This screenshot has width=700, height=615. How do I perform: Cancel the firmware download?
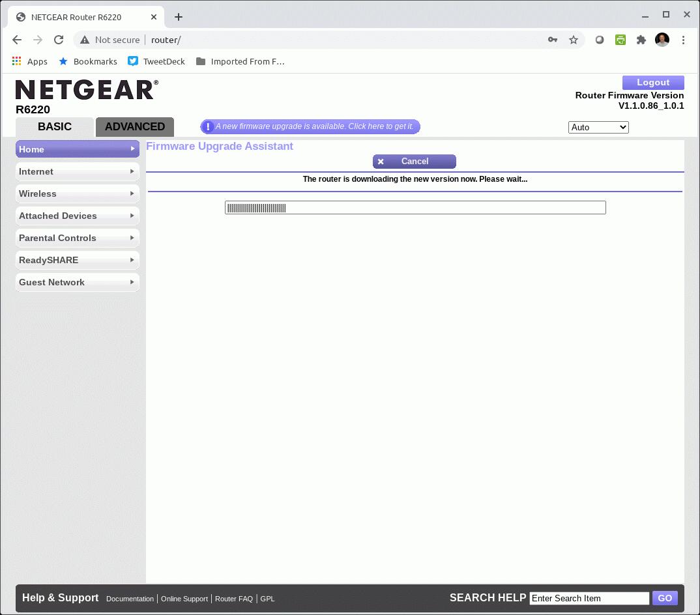tap(415, 162)
